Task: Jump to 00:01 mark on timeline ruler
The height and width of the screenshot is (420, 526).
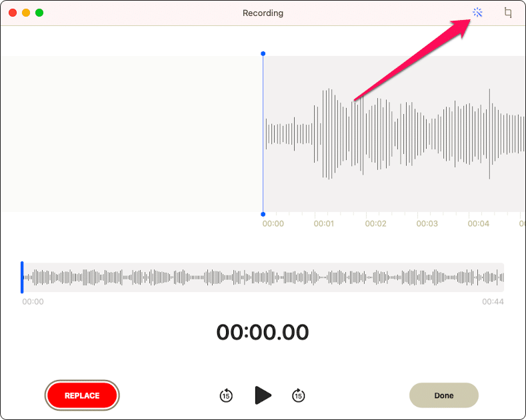Action: coord(324,224)
